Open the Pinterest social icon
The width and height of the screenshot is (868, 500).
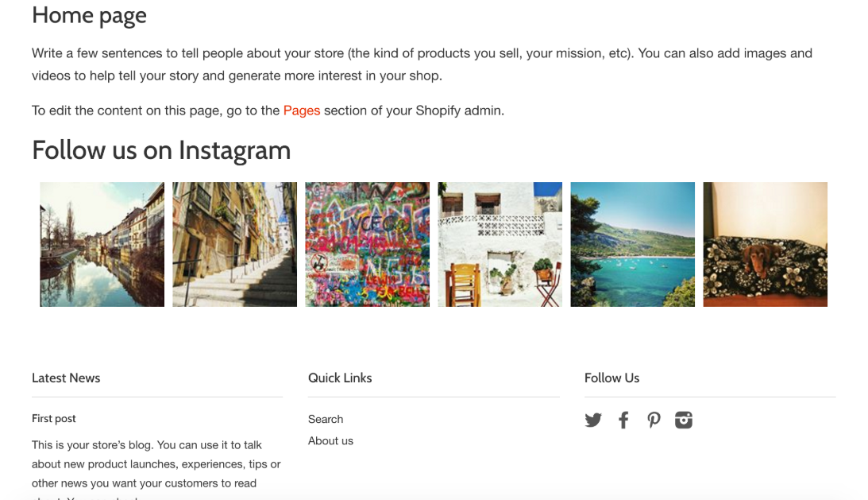pyautogui.click(x=654, y=420)
